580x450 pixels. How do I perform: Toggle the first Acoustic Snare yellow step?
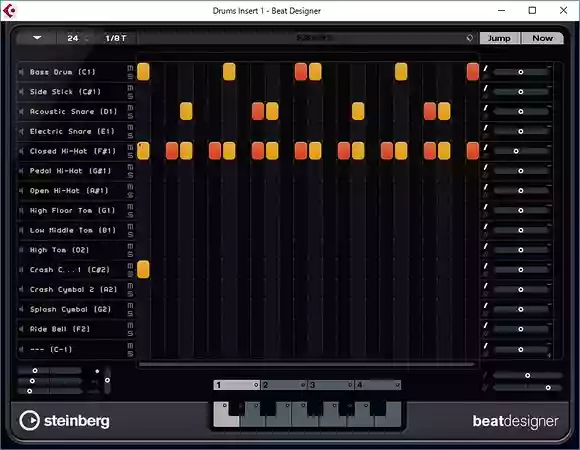tap(186, 111)
